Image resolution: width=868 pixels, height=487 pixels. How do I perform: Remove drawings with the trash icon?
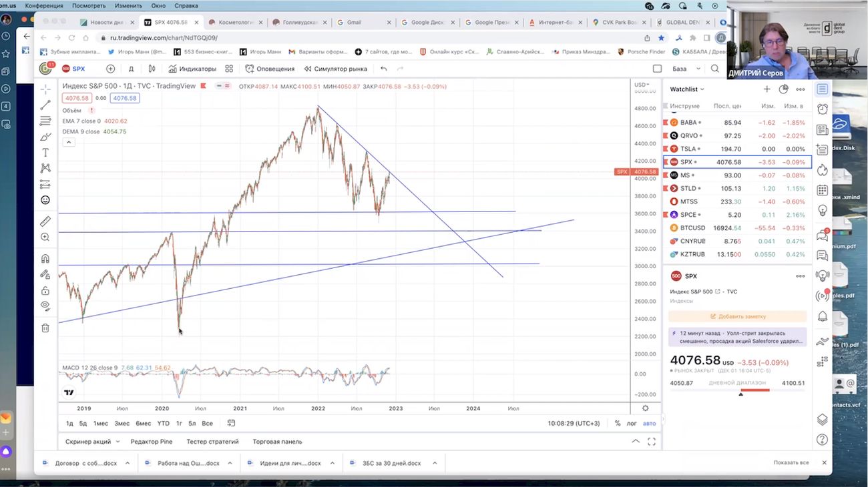tap(45, 328)
